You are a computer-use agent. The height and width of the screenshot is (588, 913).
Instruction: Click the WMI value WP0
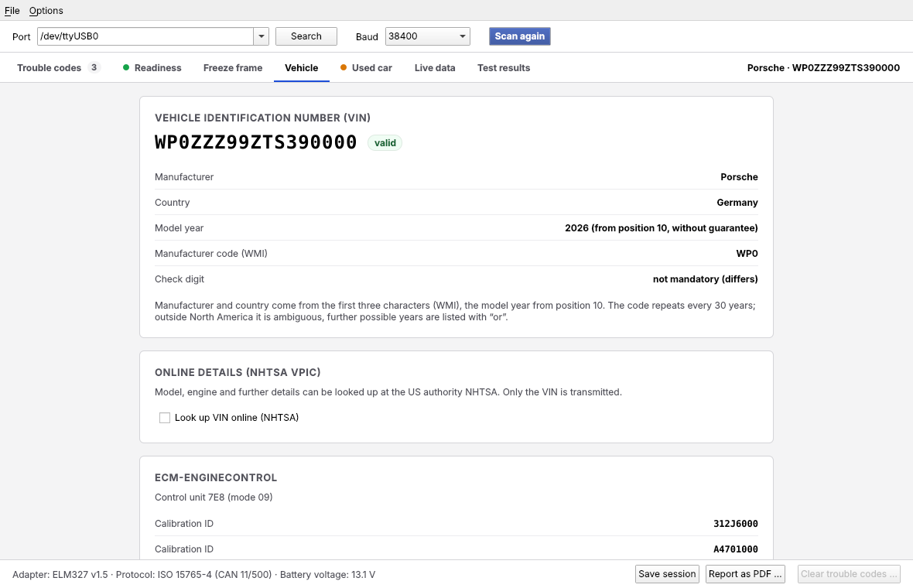[x=747, y=254]
